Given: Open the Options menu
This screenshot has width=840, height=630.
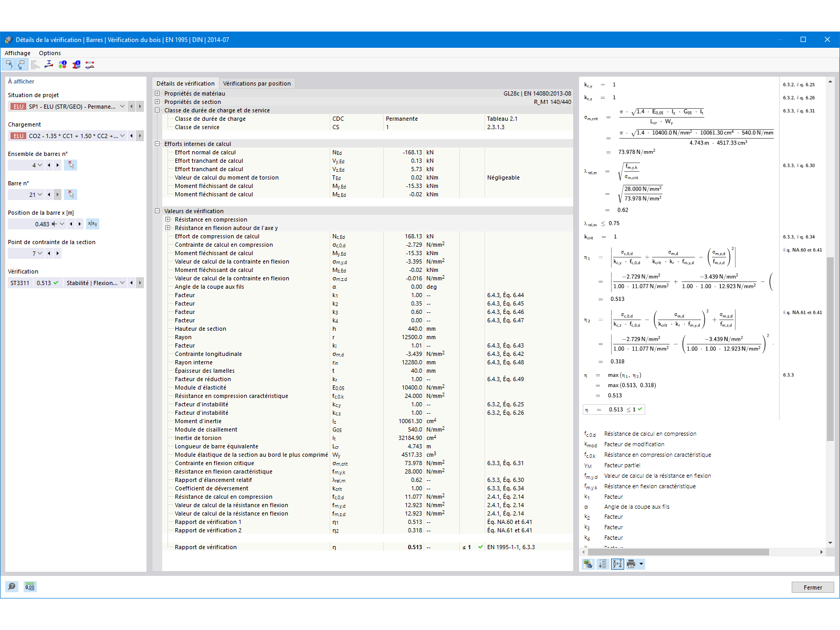Looking at the screenshot, I should [x=50, y=53].
